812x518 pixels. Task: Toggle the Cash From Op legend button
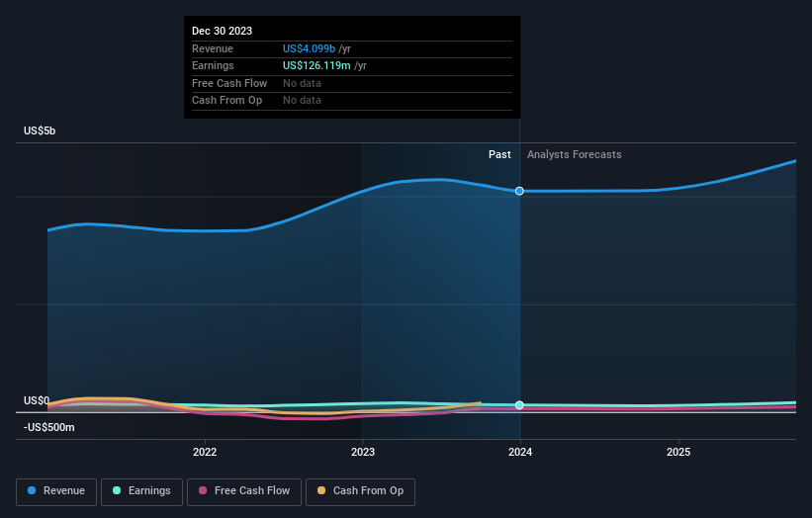point(360,491)
